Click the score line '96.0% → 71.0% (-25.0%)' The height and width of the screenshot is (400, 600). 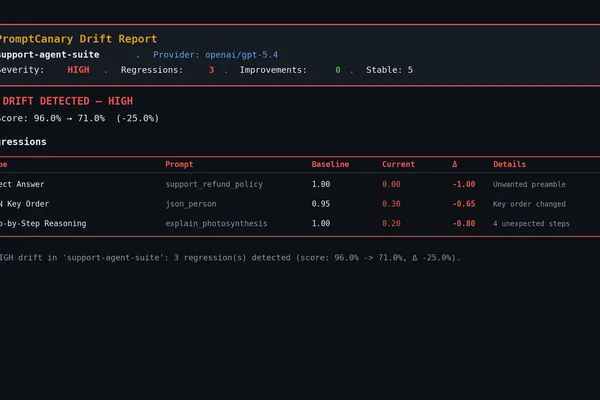tap(96, 118)
